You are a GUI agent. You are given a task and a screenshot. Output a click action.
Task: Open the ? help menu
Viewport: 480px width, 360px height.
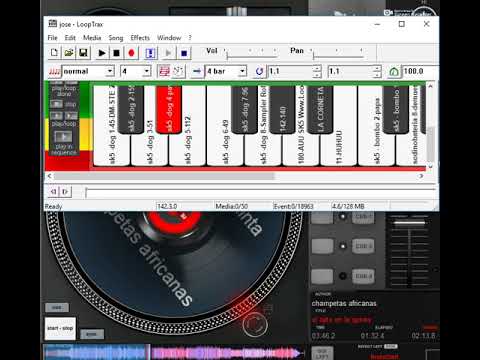click(x=190, y=38)
